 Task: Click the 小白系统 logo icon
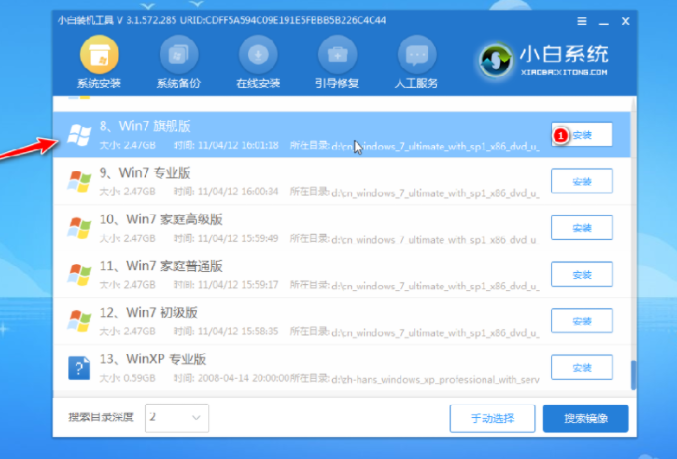(496, 60)
